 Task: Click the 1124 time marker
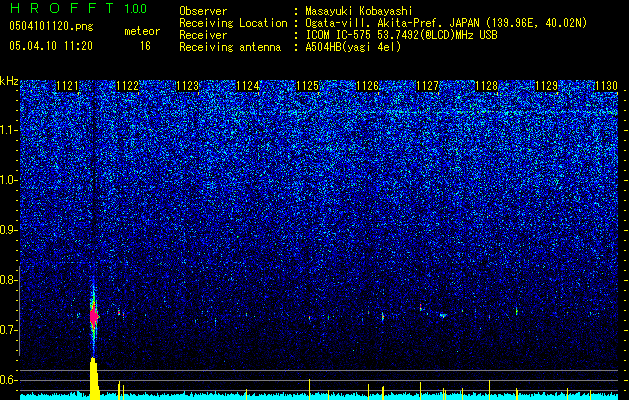tap(248, 86)
